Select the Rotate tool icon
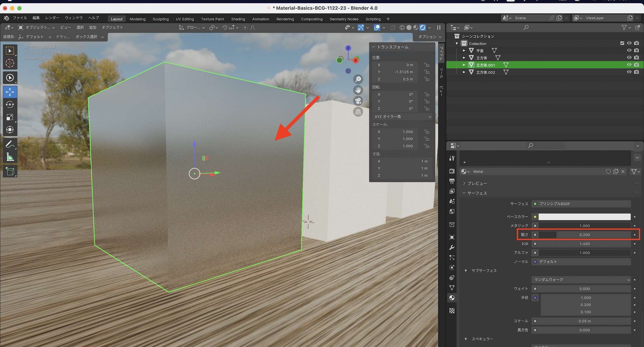The width and height of the screenshot is (644, 347). pyautogui.click(x=10, y=105)
